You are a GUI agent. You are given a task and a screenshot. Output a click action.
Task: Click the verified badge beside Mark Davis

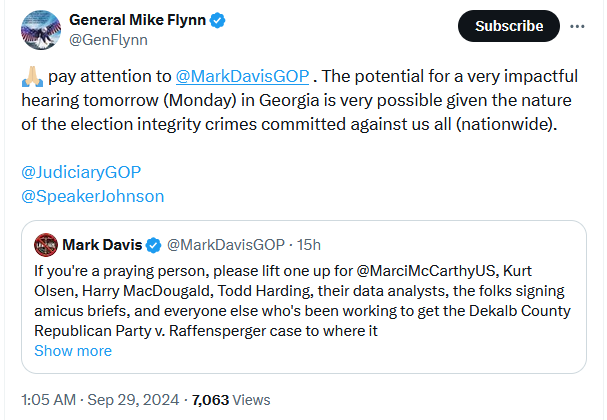[x=154, y=245]
